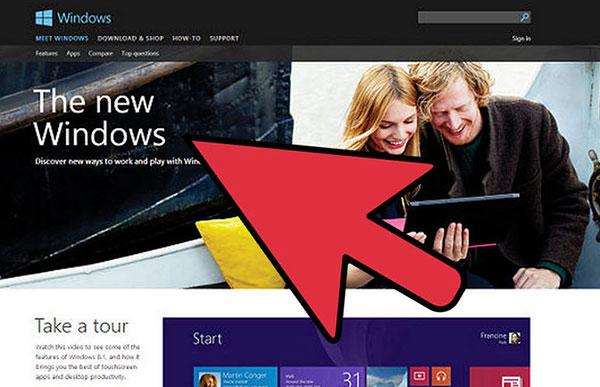Open the Features sub-navigation link
Screen dimensions: 600x387
click(46, 53)
